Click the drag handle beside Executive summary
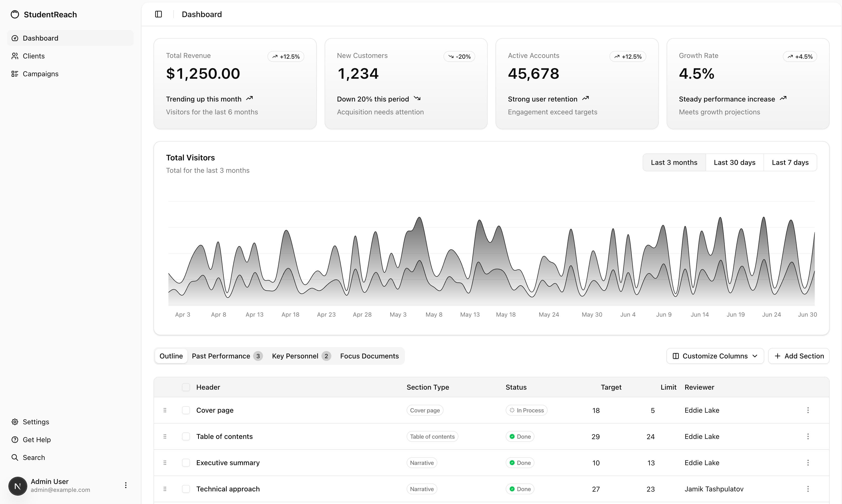The width and height of the screenshot is (842, 504). pyautogui.click(x=165, y=463)
